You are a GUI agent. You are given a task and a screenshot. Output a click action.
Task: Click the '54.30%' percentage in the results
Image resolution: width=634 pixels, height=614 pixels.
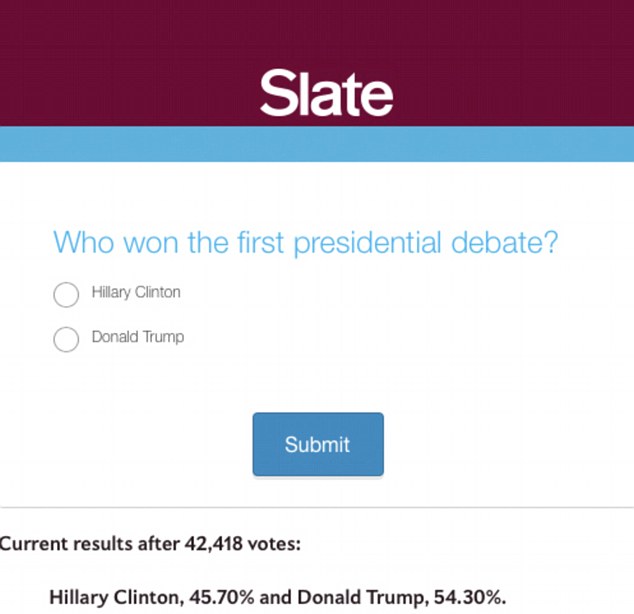tap(469, 598)
